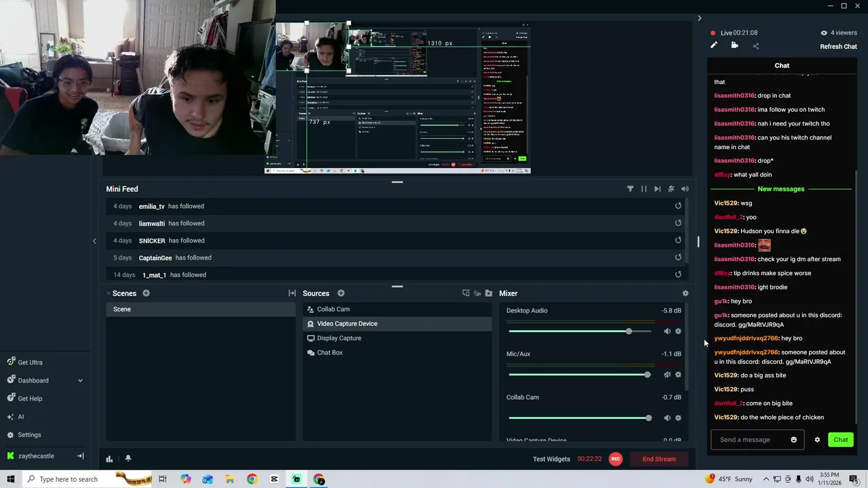
Task: Toggle recording with REC button
Action: pos(616,459)
